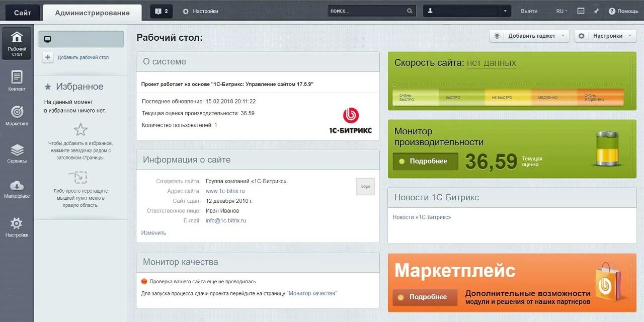Click 'Текущая оценка производительности: 36.59' text
Image resolution: width=644 pixels, height=322 pixels.
198,113
